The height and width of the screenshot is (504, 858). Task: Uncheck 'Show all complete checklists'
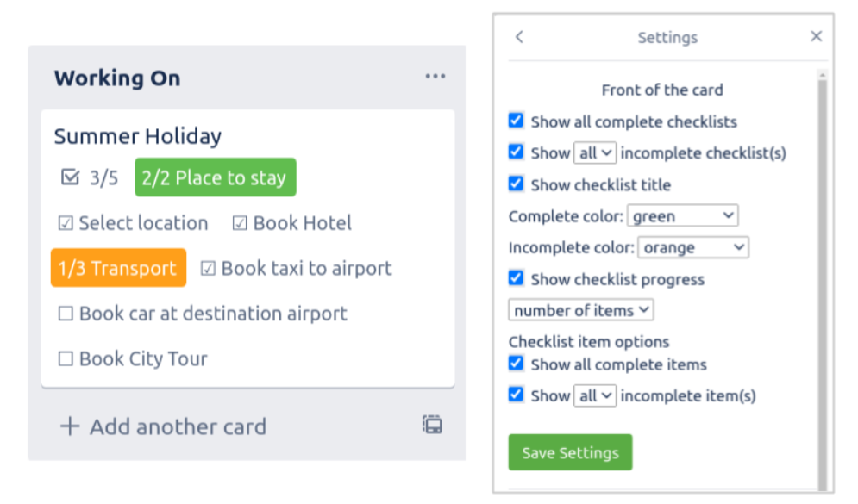point(516,120)
